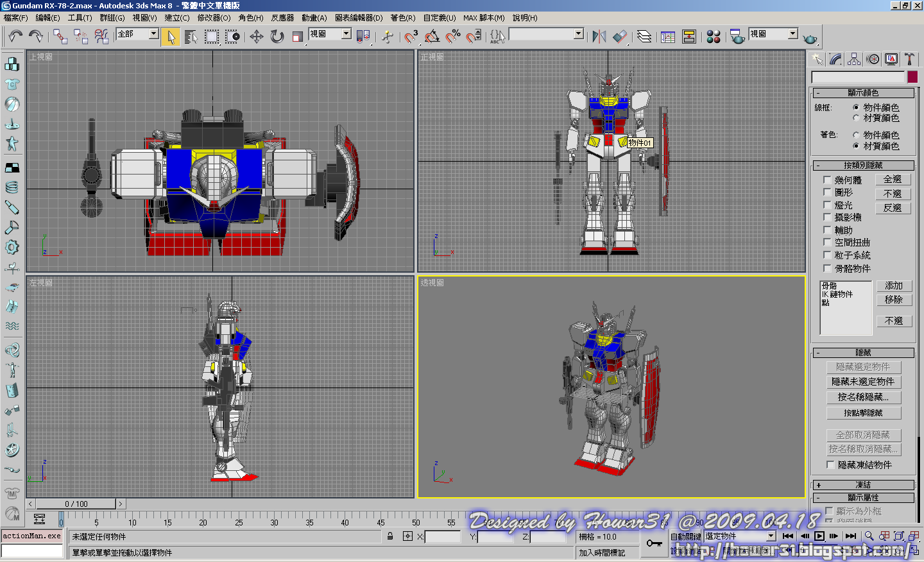Click the 隱藏未選定物件 button

coord(863,382)
